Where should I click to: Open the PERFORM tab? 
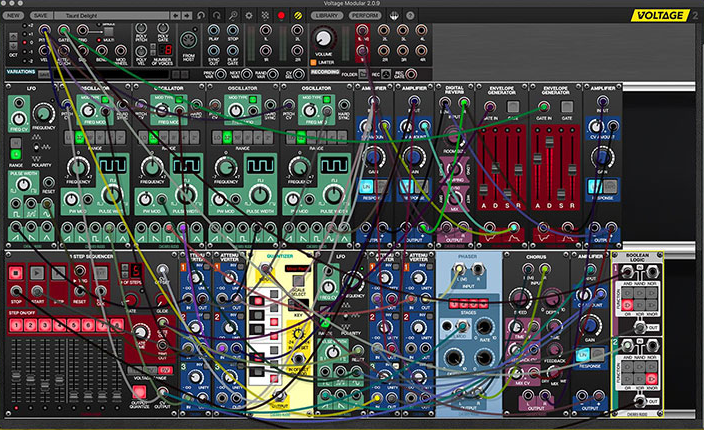pos(365,15)
